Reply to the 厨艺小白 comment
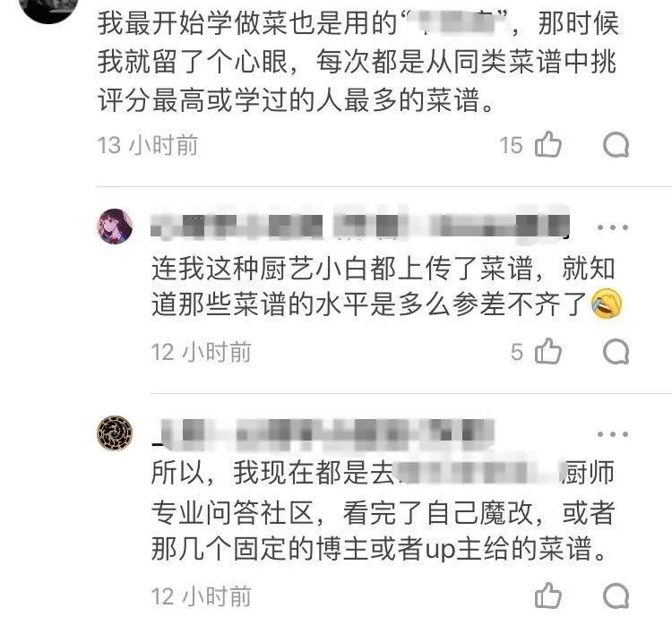The height and width of the screenshot is (625, 672). 616,351
